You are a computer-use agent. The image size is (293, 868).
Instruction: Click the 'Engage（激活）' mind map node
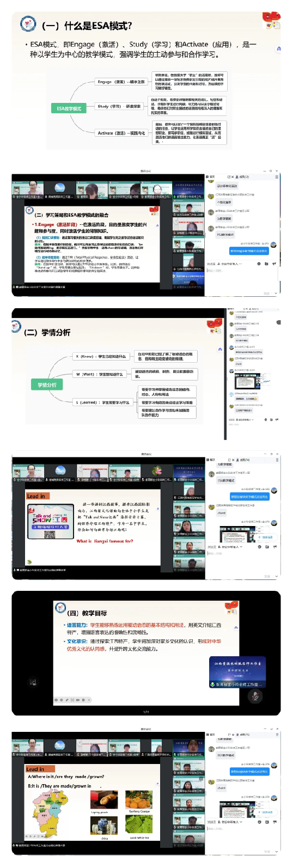click(121, 82)
